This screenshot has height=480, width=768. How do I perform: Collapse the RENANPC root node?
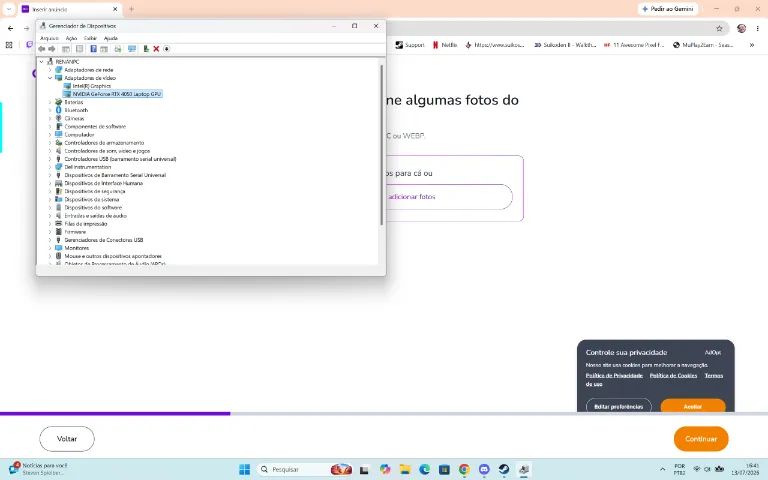[42, 62]
